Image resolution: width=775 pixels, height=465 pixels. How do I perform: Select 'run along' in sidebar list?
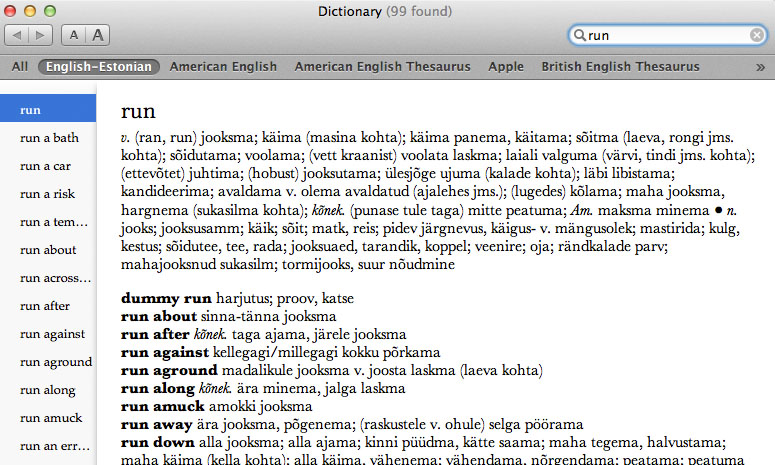pos(47,390)
